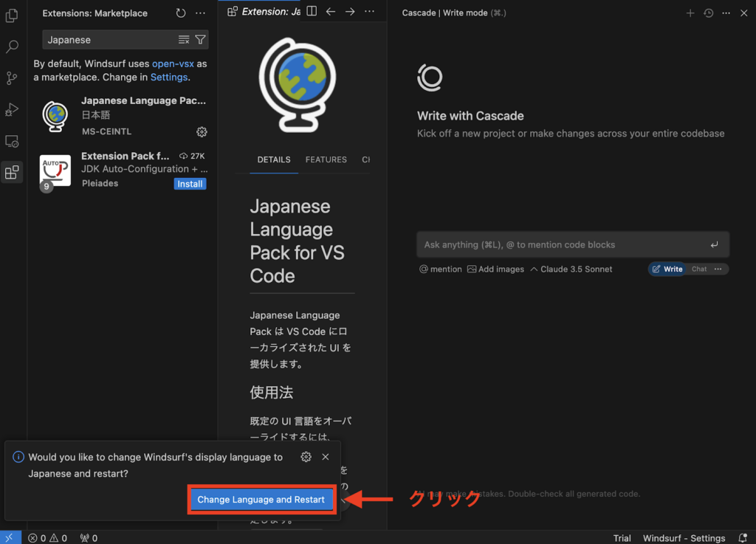Open the extensions filter menu
Image resolution: width=756 pixels, height=544 pixels.
(x=200, y=40)
